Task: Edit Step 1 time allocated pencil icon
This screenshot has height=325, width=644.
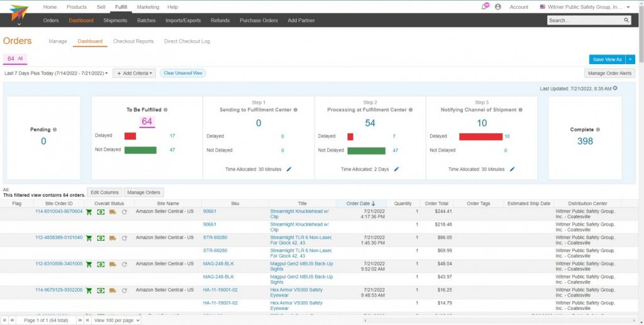Action: [289, 169]
